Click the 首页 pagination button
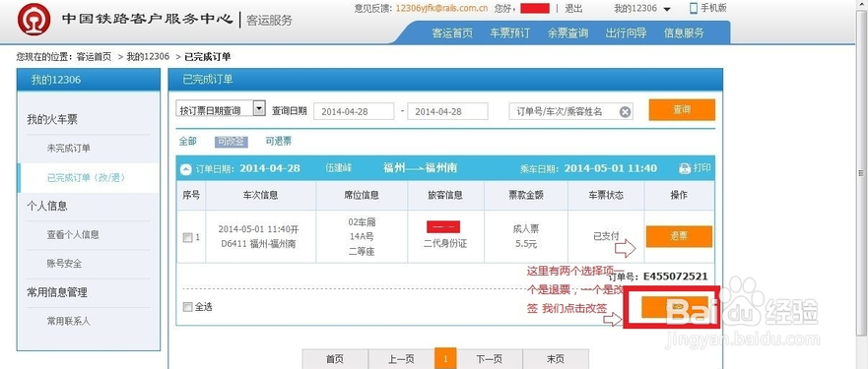 tap(335, 359)
